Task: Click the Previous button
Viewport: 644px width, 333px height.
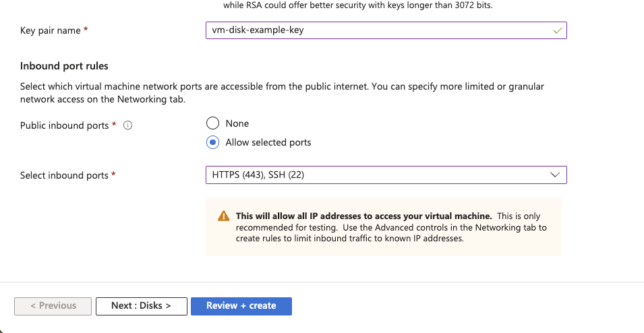Action: point(53,306)
